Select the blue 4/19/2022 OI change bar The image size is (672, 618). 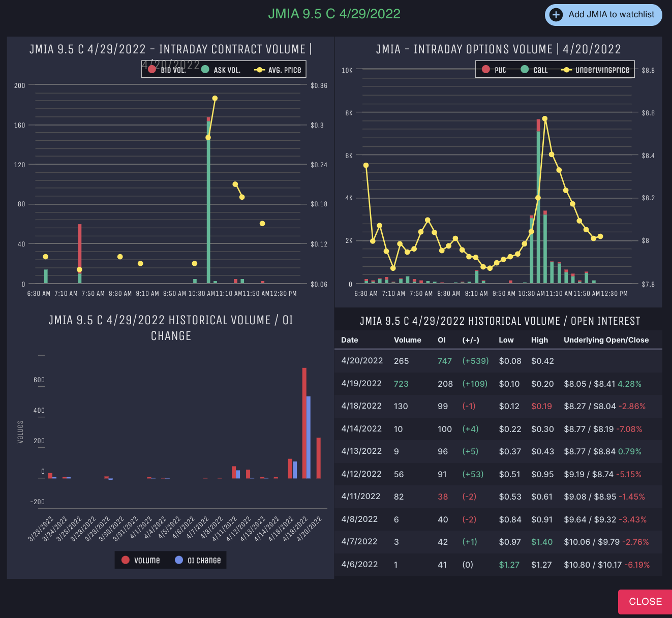309,437
